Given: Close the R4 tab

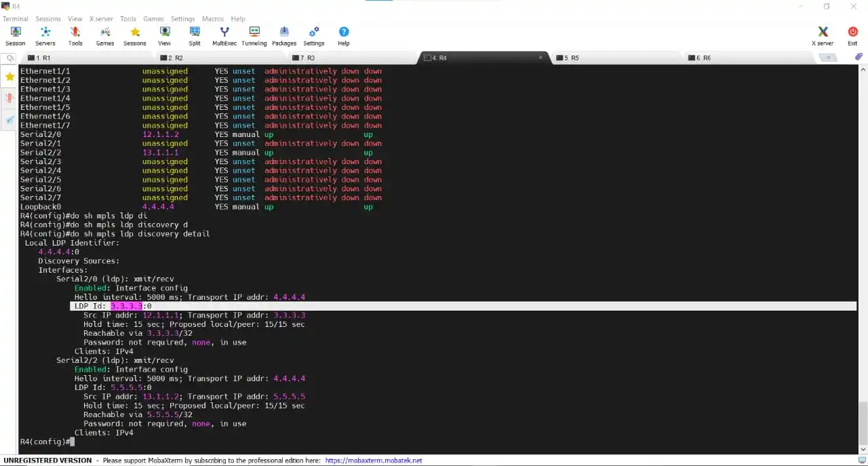Looking at the screenshot, I should tap(540, 58).
